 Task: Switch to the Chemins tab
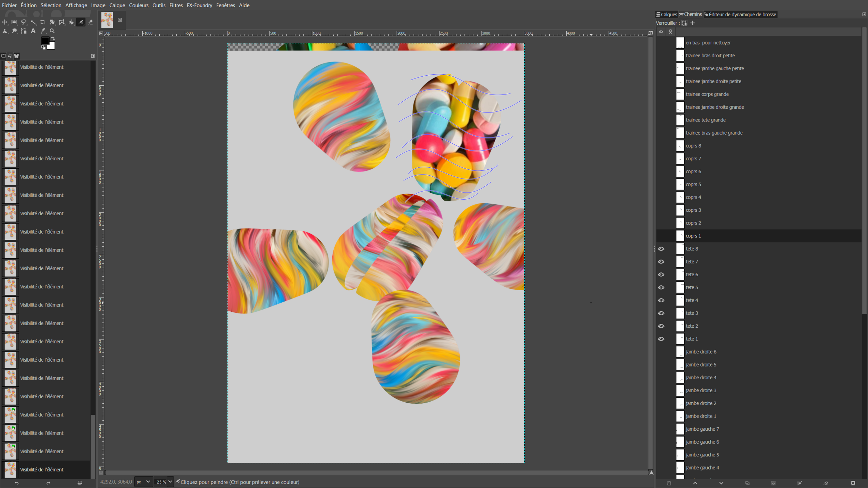coord(692,14)
